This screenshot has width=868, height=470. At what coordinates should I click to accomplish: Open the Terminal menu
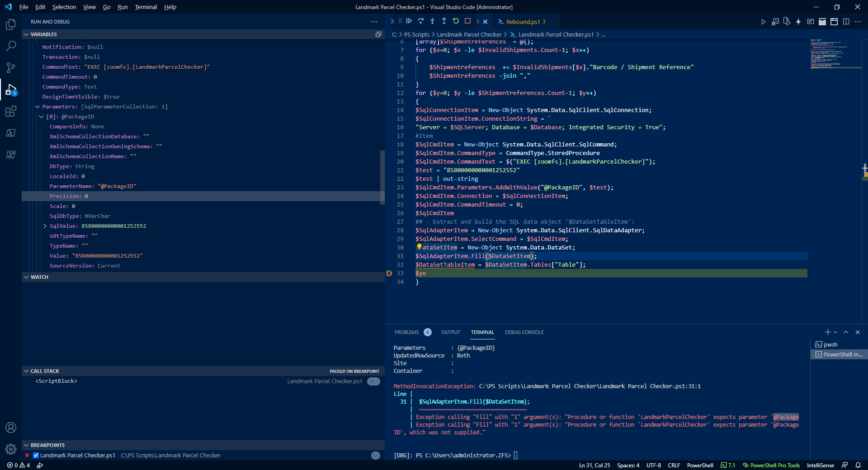click(x=146, y=7)
